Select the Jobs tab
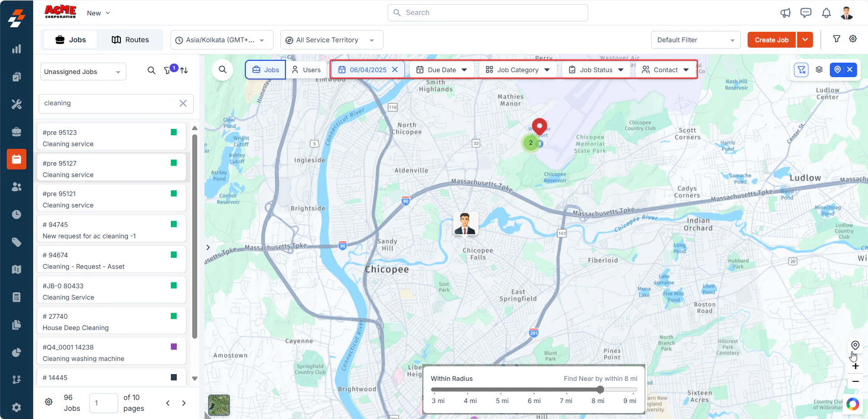Image resolution: width=868 pixels, height=419 pixels. pyautogui.click(x=70, y=40)
